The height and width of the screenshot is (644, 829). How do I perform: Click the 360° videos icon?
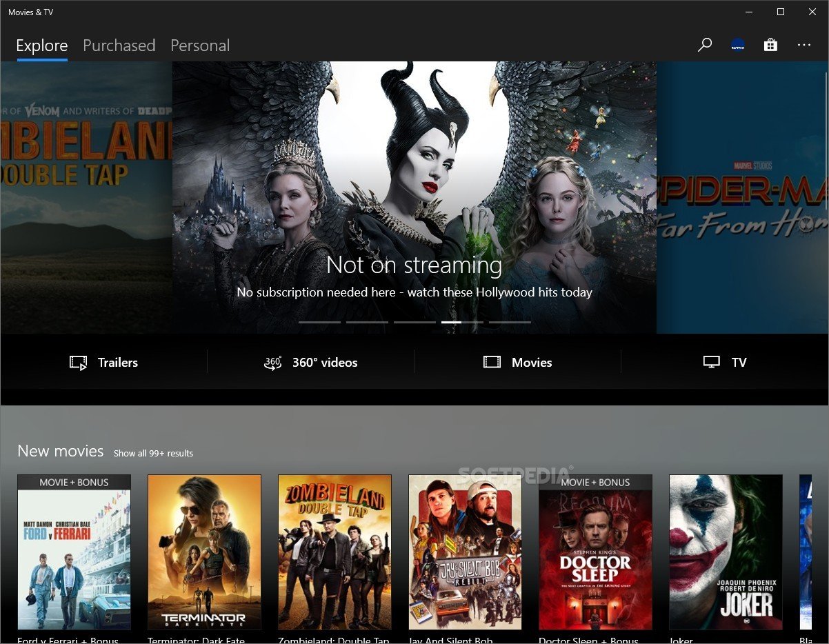click(x=273, y=363)
